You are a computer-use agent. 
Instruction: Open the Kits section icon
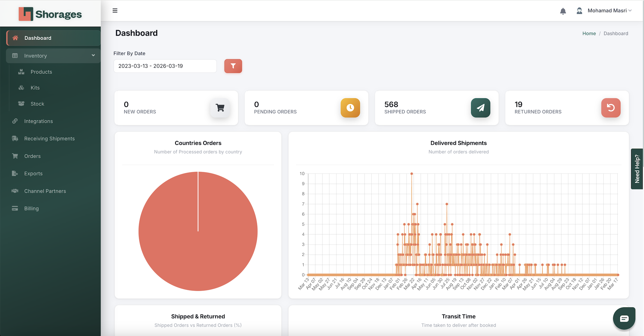(x=21, y=87)
